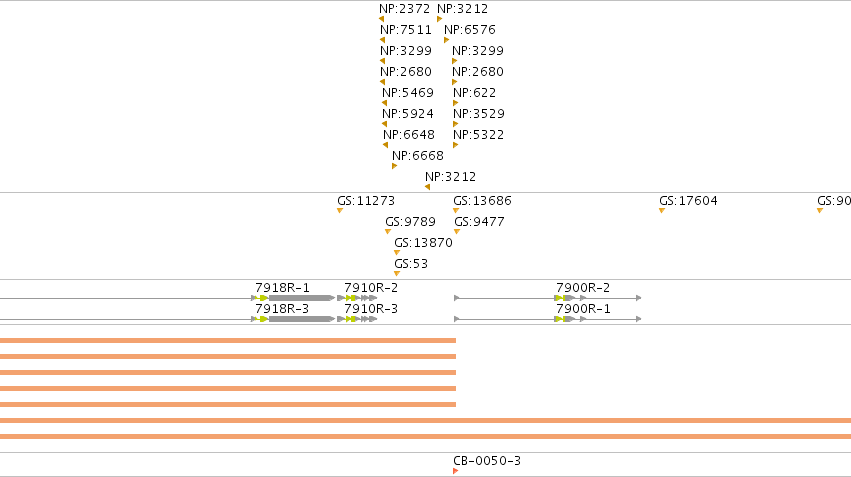Click the CB-0050-3 feature label
This screenshot has height=477, width=851.
[487, 461]
